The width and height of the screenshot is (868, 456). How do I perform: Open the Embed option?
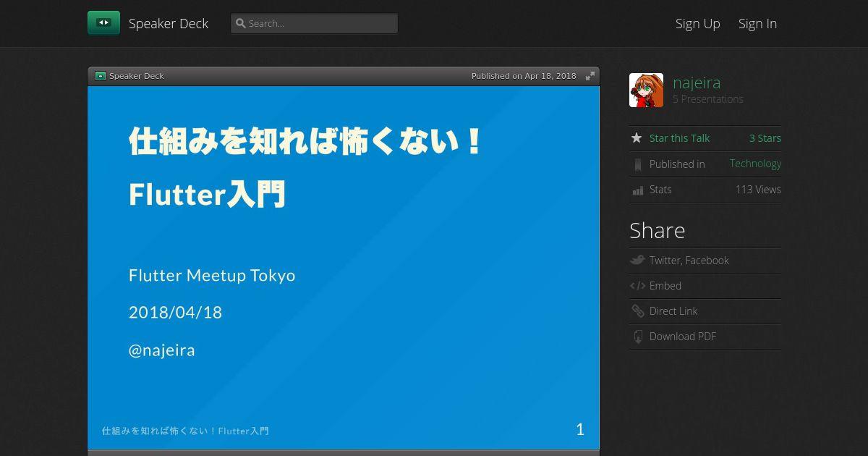[665, 286]
